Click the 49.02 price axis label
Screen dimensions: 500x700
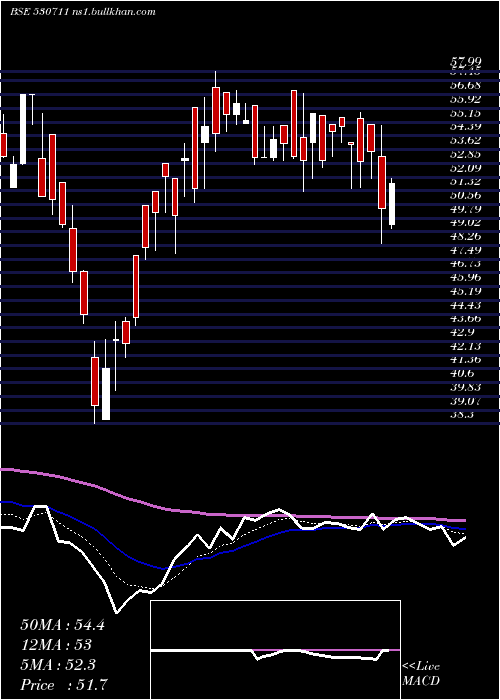point(466,222)
